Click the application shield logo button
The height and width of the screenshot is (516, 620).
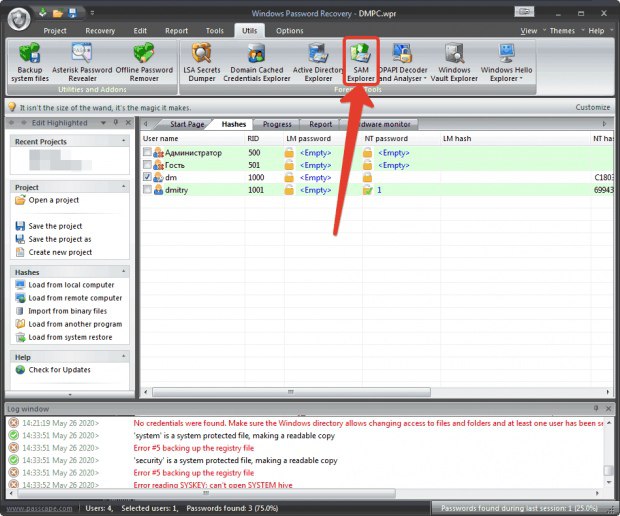click(19, 19)
